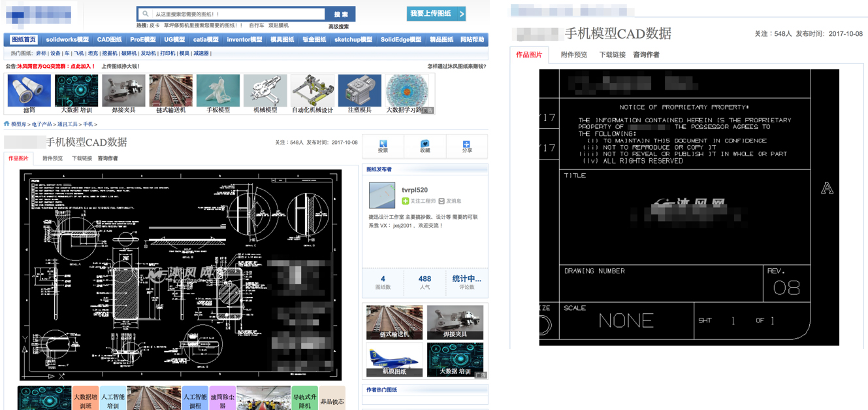Open catia模型 nav item
Viewport: 868px width, 410px height.
click(206, 40)
